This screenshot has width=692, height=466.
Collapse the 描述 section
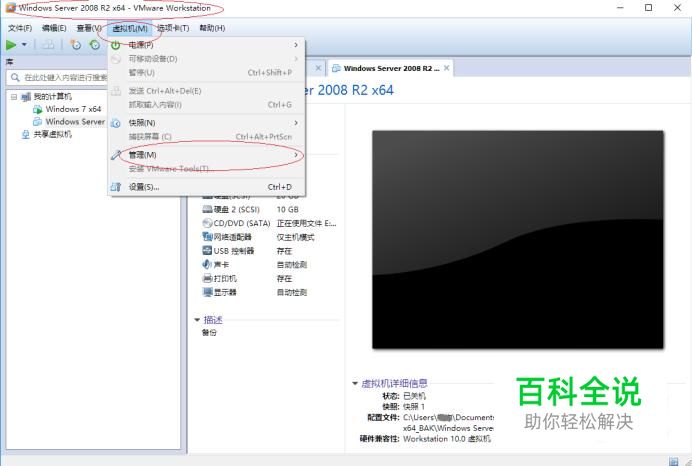coord(197,320)
